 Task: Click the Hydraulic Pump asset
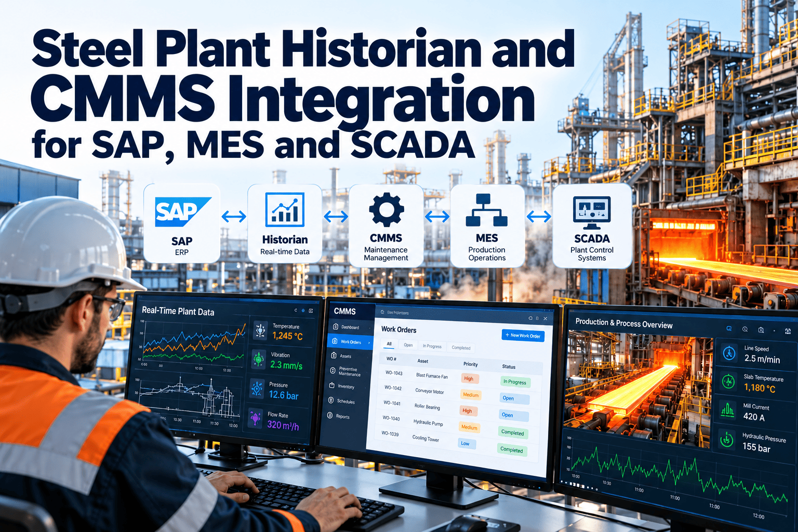click(428, 423)
